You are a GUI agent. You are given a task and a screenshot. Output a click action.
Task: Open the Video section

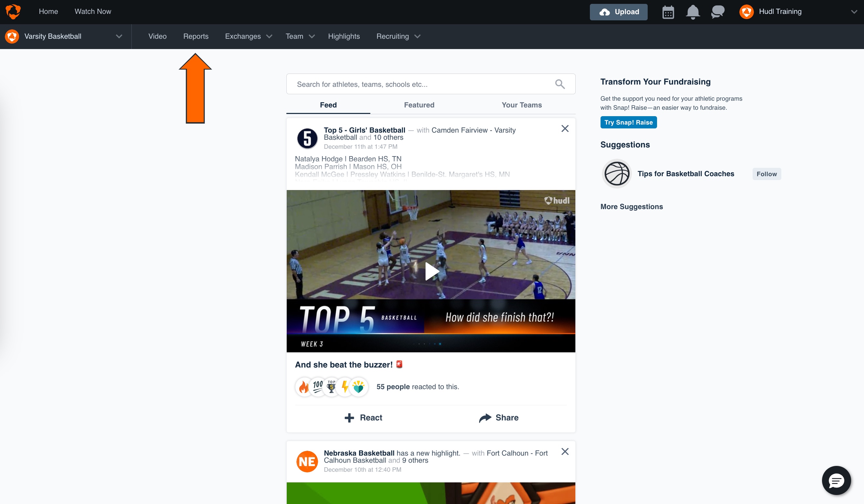coord(157,36)
